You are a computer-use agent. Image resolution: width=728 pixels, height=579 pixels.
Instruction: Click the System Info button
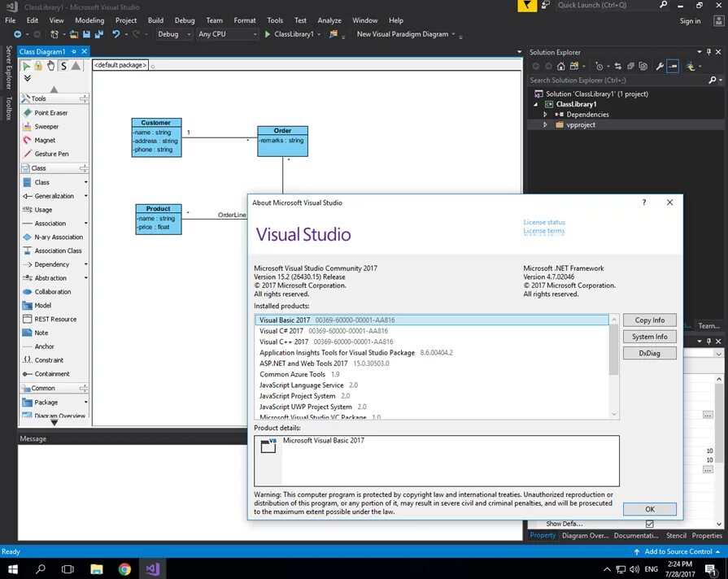coord(650,337)
